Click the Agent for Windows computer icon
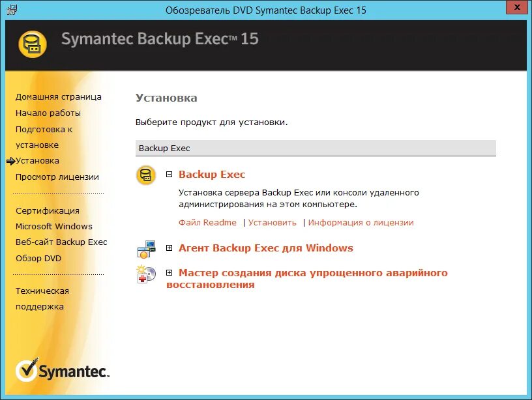The height and width of the screenshot is (400, 532). 146,250
